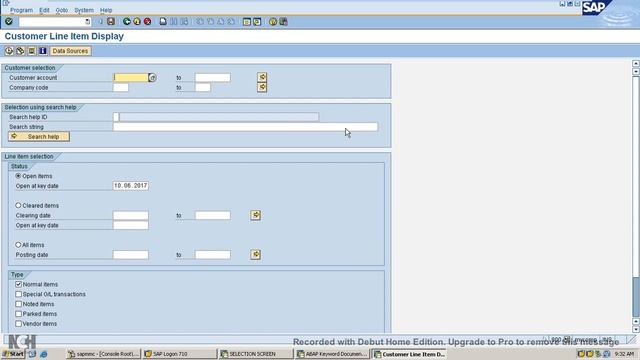The image size is (640, 360).
Task: Click the Windows Start button
Action: coord(13,354)
